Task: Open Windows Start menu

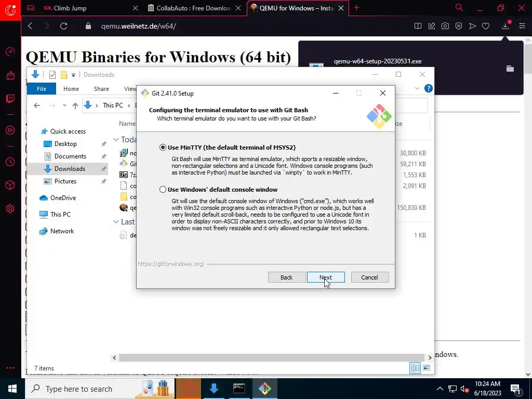Action: [x=12, y=389]
